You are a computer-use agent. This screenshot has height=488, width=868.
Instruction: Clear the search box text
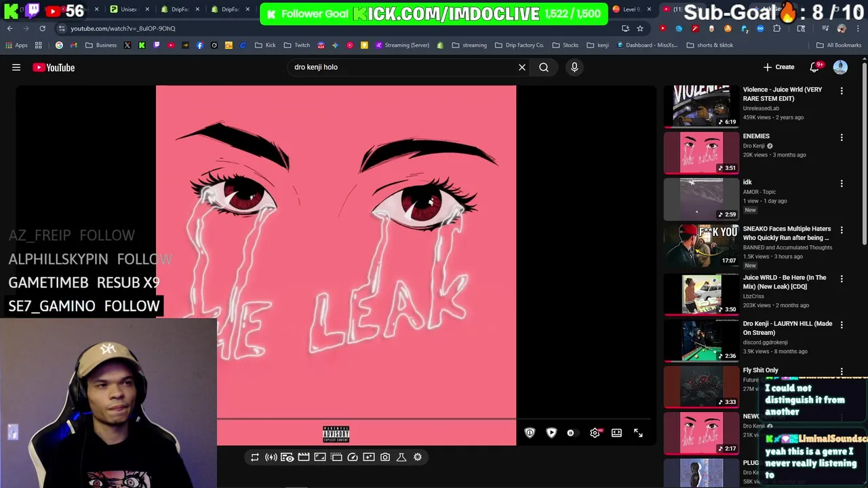pos(522,67)
